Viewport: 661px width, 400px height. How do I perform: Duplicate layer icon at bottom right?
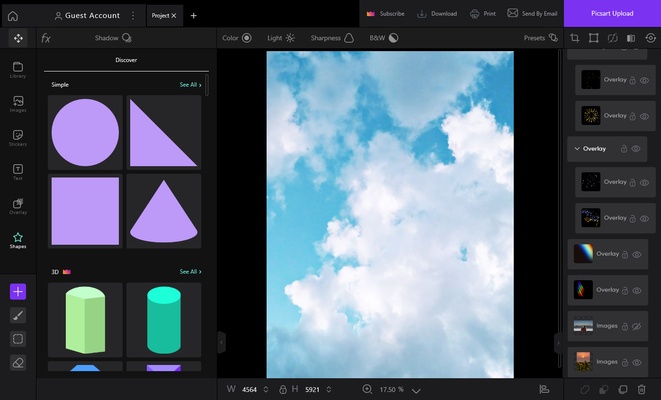623,389
